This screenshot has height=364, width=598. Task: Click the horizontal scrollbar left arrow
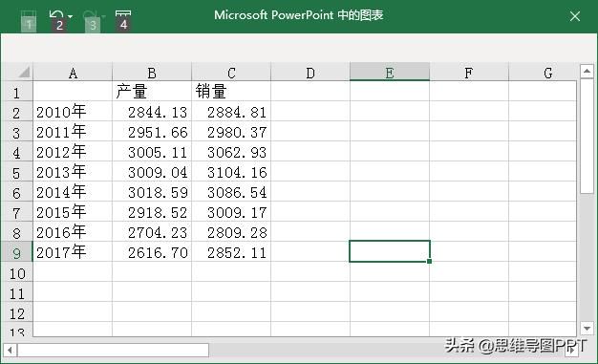tap(10, 350)
